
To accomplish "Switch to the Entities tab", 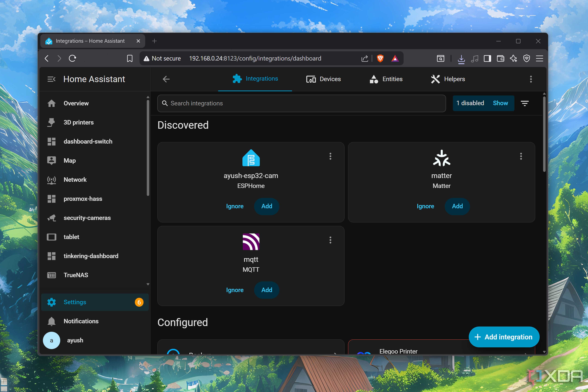I will (x=386, y=79).
